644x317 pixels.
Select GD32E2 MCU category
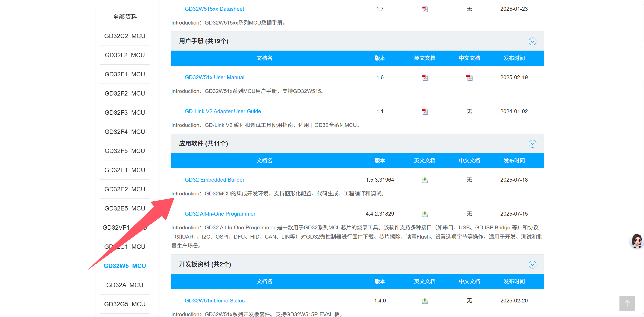[125, 189]
